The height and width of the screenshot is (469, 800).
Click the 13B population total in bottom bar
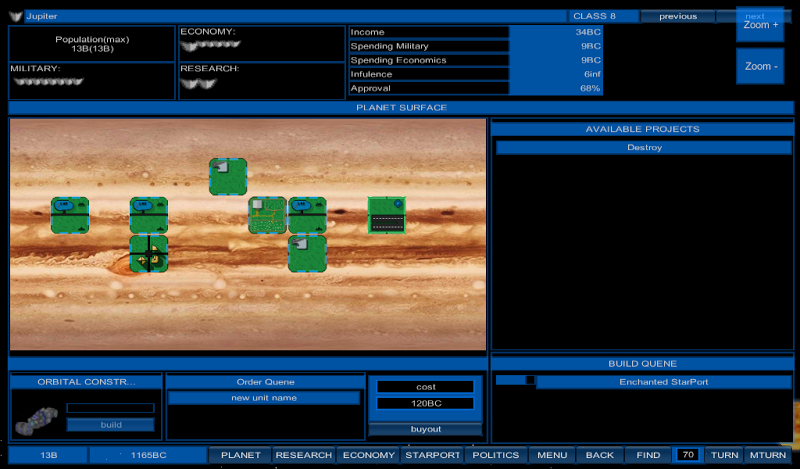[x=48, y=455]
